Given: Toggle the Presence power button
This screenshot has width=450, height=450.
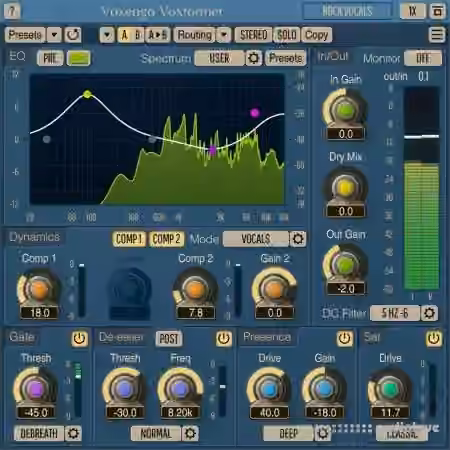Looking at the screenshot, I should pos(344,339).
